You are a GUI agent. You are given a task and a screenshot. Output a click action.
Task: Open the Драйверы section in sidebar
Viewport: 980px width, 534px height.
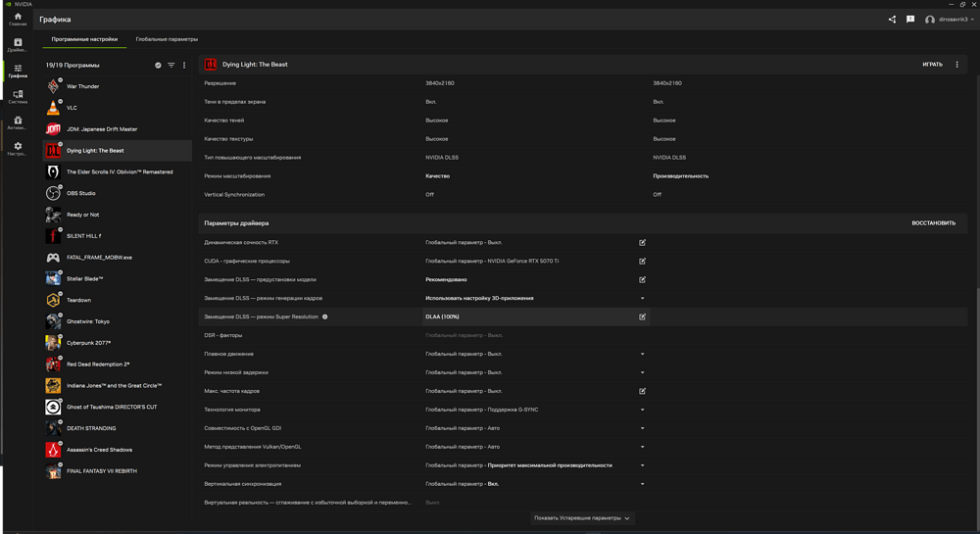point(18,45)
